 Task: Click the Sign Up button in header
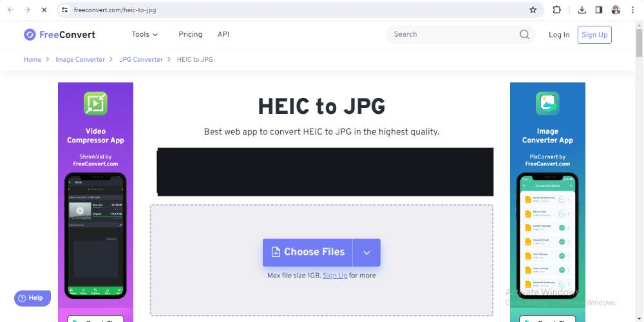pos(594,35)
